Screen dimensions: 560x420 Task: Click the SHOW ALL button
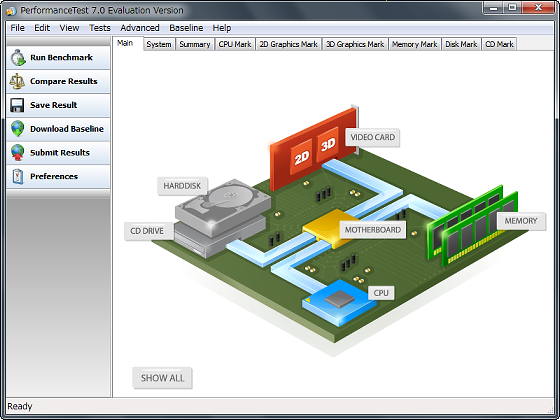click(x=162, y=378)
